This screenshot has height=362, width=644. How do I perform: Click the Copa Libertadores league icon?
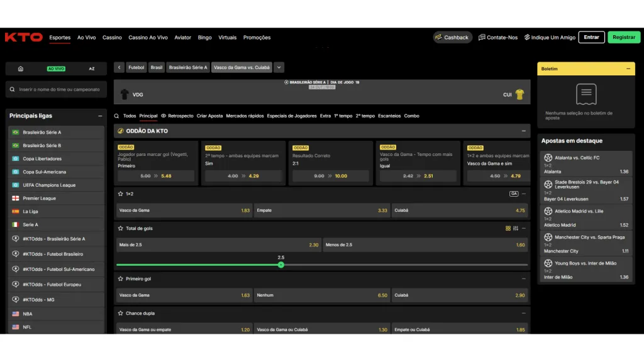click(16, 159)
